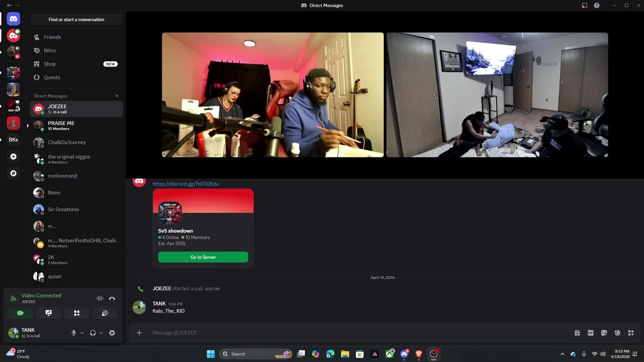Go back with navigation arrow

tap(9, 5)
